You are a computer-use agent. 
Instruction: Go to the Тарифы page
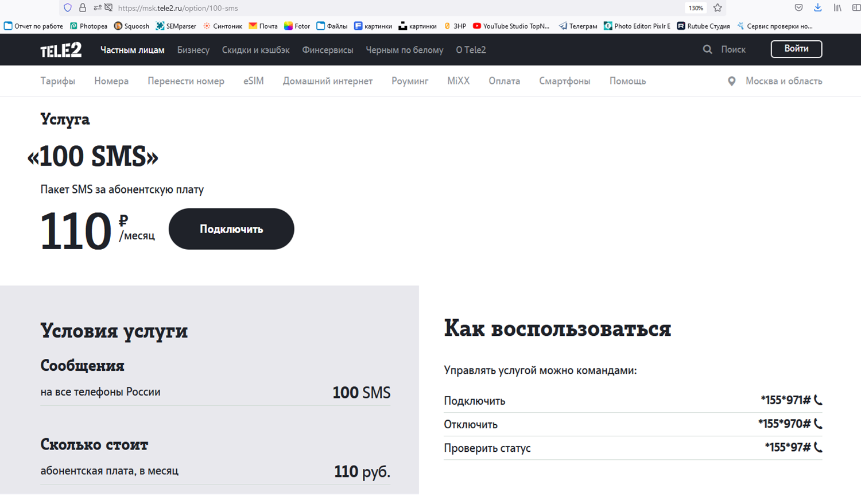58,81
